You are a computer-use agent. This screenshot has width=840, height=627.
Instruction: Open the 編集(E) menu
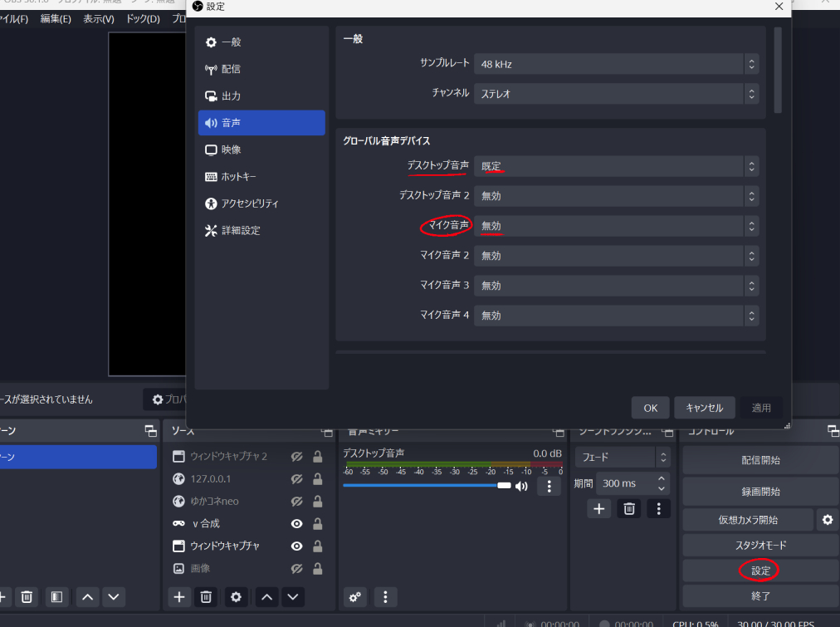pos(56,19)
